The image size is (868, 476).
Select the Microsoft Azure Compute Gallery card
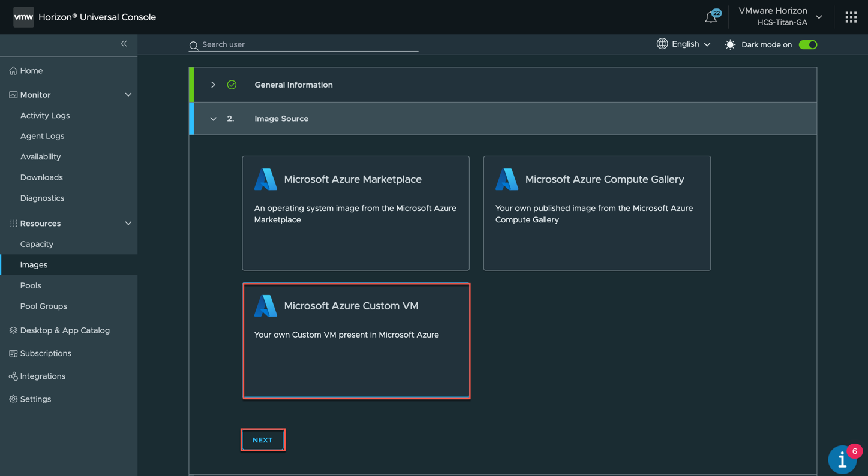(x=597, y=213)
